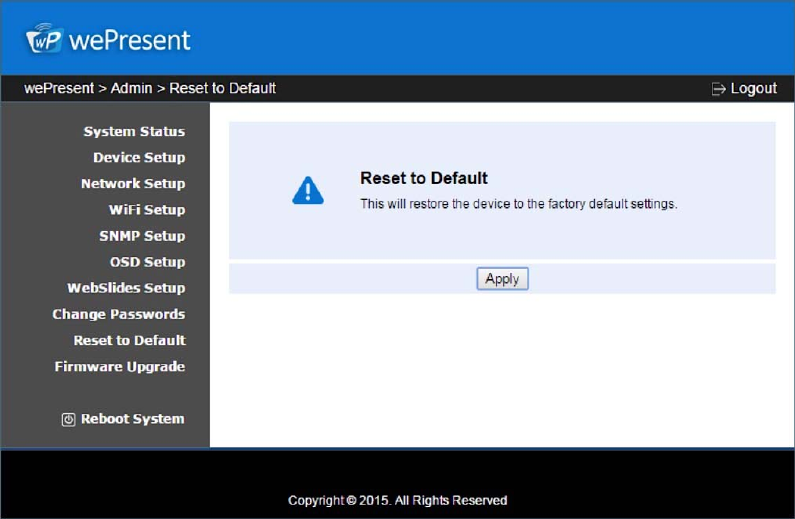
Task: Open Device Setup in sidebar
Action: 139,158
